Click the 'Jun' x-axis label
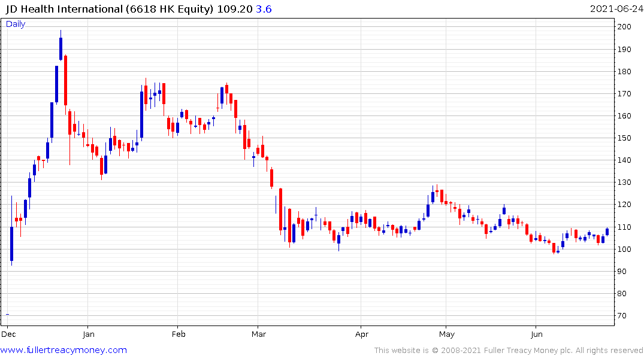Viewport: 644px width, 359px height. point(536,334)
